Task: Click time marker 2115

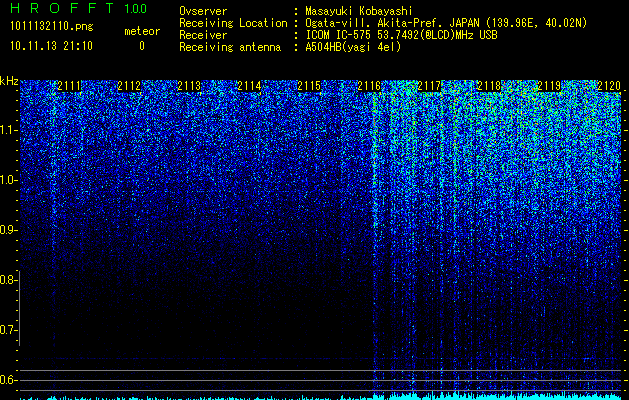Action: pos(309,86)
